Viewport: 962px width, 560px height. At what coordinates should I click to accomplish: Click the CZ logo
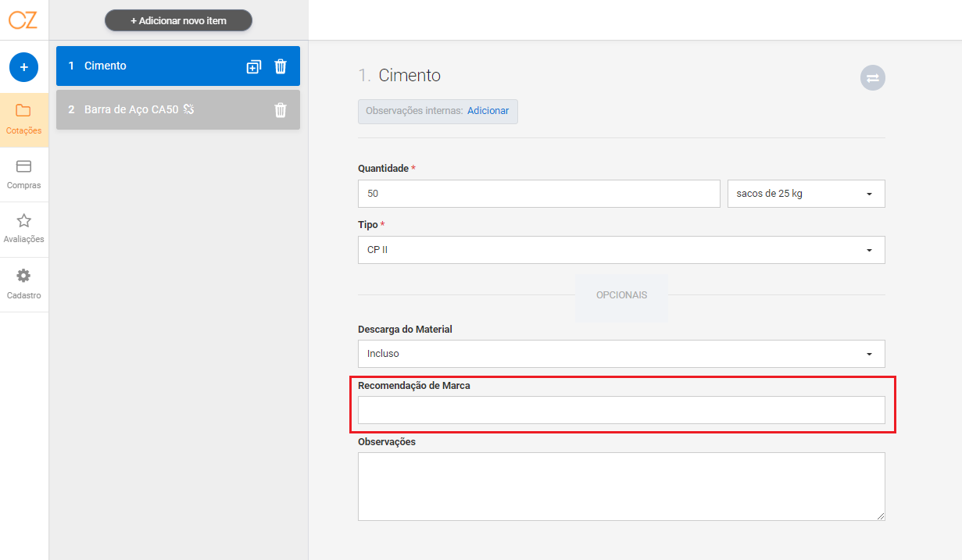[23, 20]
